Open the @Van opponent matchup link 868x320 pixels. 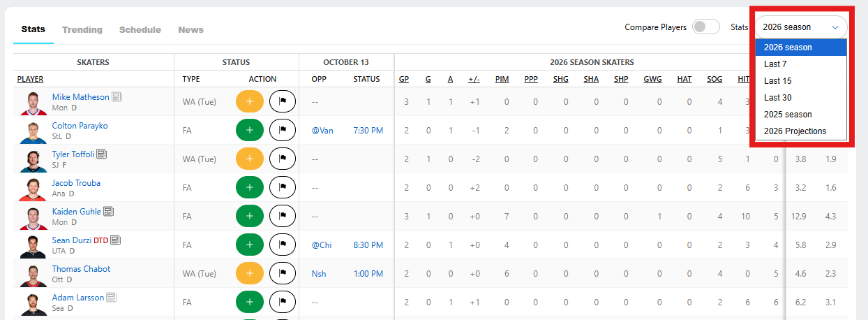321,130
